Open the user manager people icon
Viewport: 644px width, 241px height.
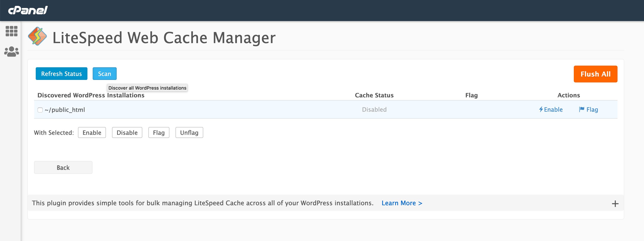pos(12,52)
